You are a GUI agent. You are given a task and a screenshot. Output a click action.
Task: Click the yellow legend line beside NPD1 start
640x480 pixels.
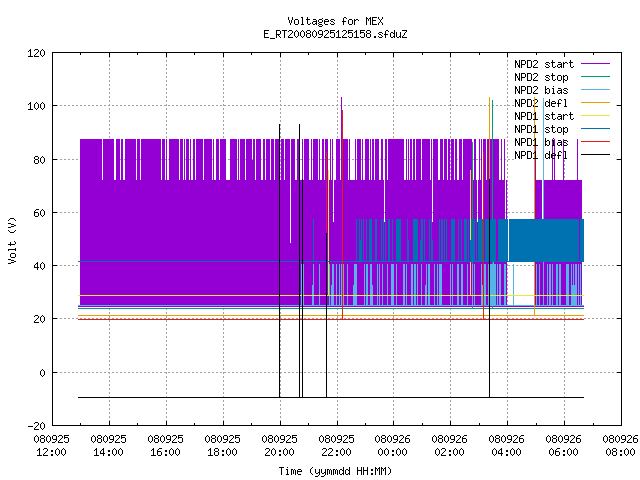pyautogui.click(x=596, y=116)
